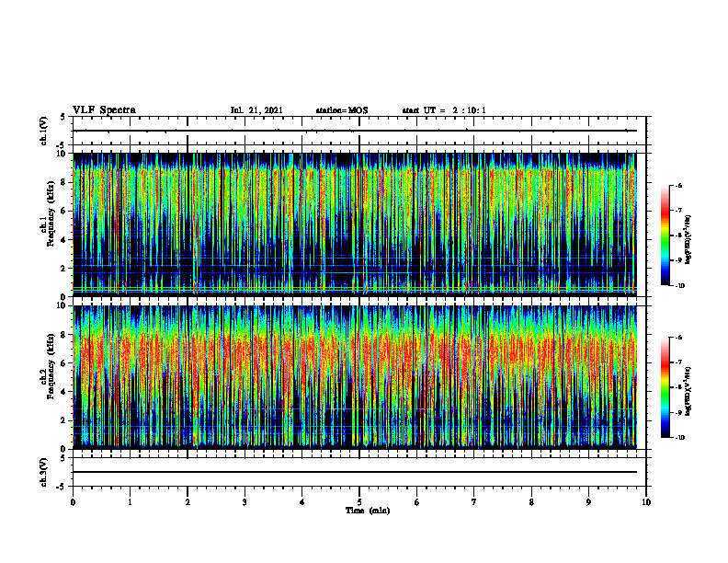728x563 pixels.
Task: Select the date label 'Jul. 21, 2021'
Action: [256, 110]
